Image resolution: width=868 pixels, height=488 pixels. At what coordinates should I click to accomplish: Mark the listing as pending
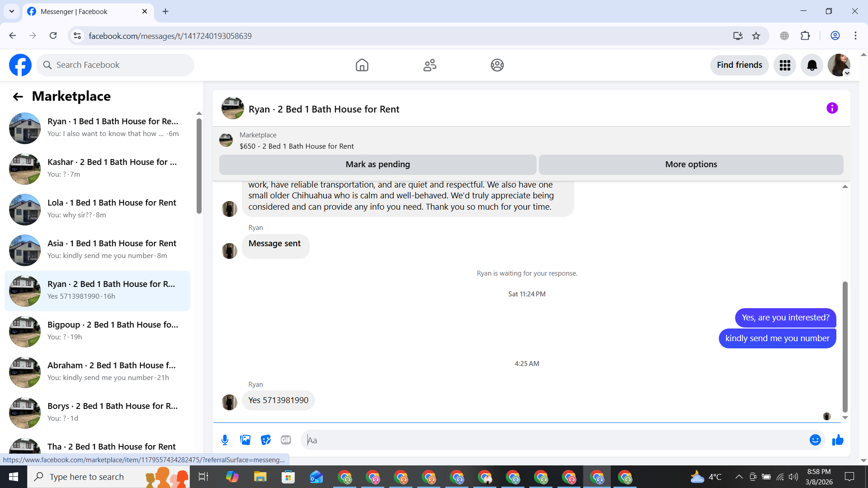click(x=377, y=164)
